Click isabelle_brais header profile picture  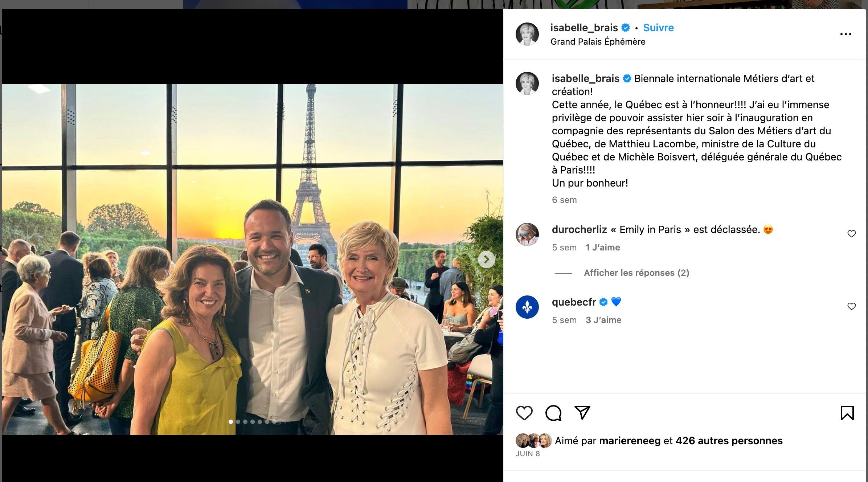527,34
